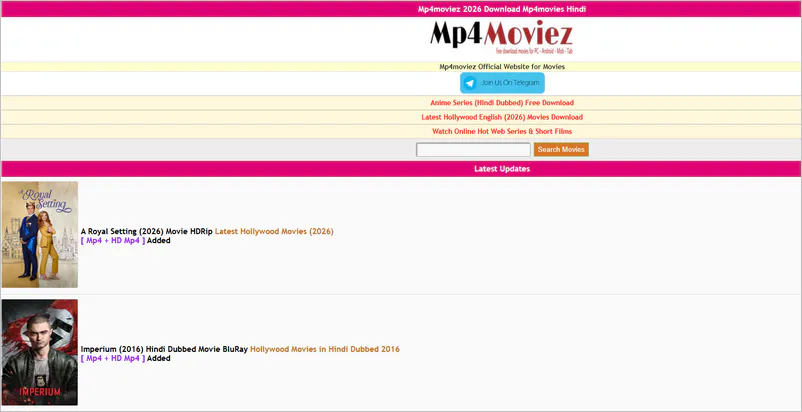Open Latest Hollywood Movies (2026) category link
This screenshot has height=412, width=802.
274,232
